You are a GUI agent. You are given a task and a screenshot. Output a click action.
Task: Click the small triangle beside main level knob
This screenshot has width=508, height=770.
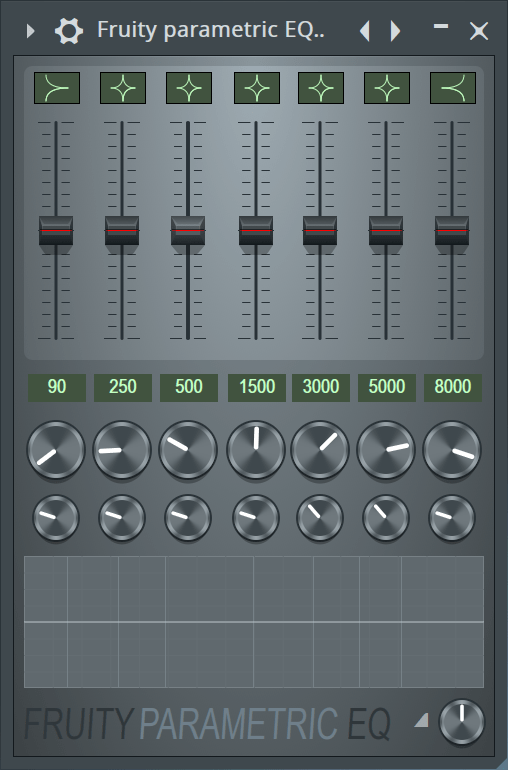click(422, 720)
